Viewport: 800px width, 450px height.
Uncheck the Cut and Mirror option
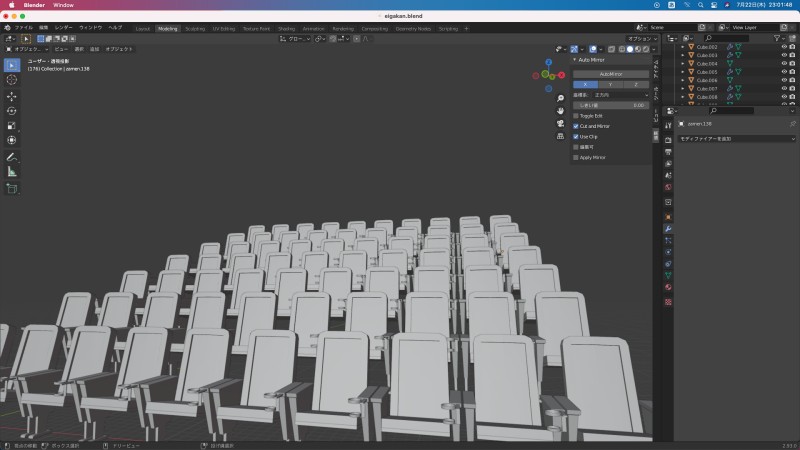576,126
